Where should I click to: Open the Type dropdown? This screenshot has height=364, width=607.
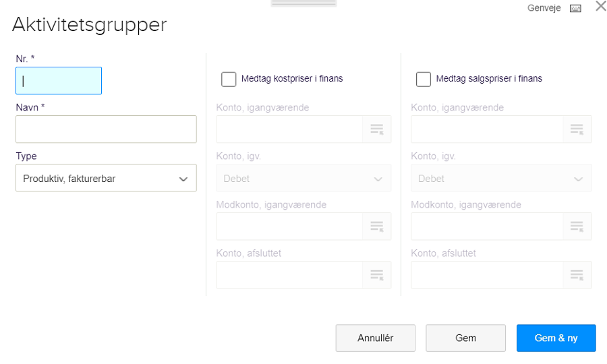(x=106, y=179)
